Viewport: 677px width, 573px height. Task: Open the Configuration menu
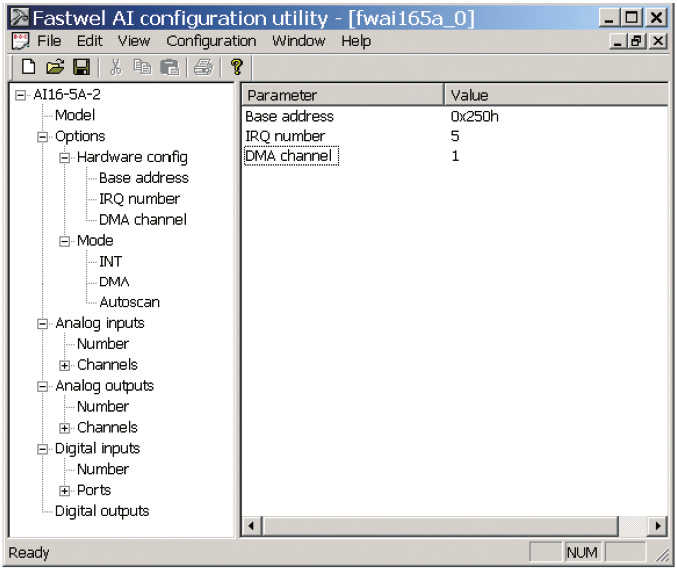pyautogui.click(x=211, y=41)
